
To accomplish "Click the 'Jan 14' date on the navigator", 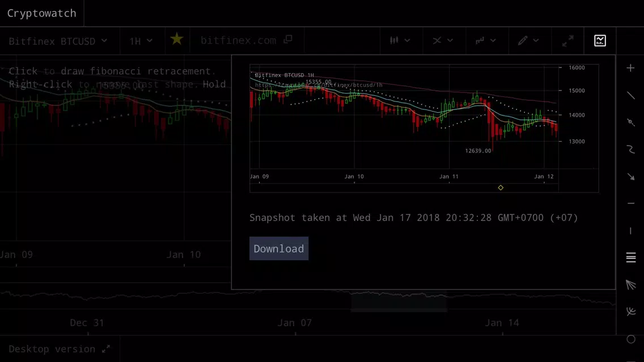I will 502,323.
